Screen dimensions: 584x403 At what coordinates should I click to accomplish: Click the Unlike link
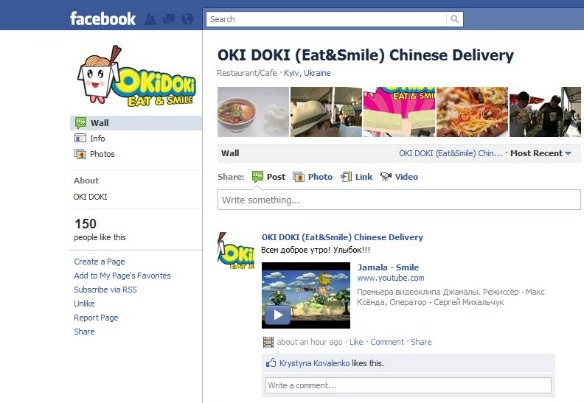pyautogui.click(x=84, y=304)
